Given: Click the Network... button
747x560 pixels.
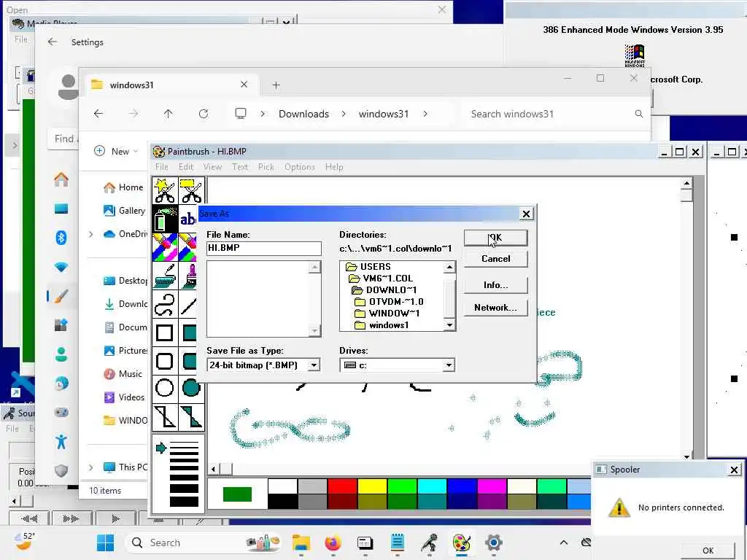Looking at the screenshot, I should coord(495,308).
